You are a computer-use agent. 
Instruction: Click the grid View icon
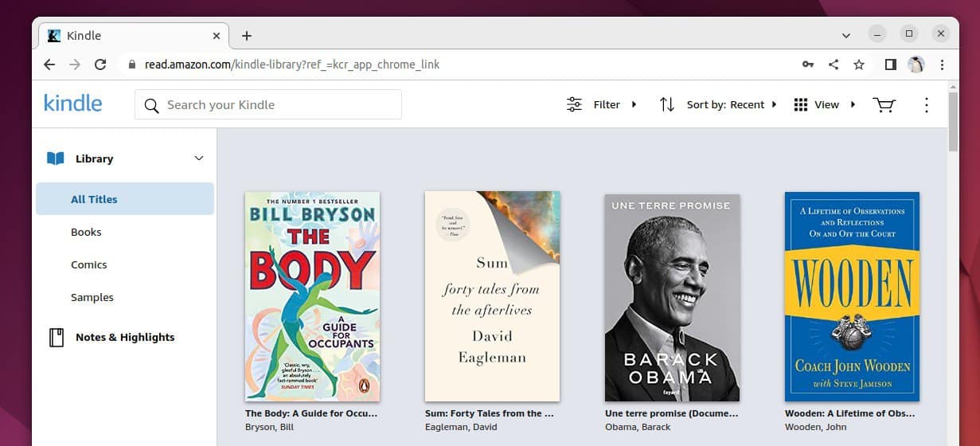coord(801,104)
